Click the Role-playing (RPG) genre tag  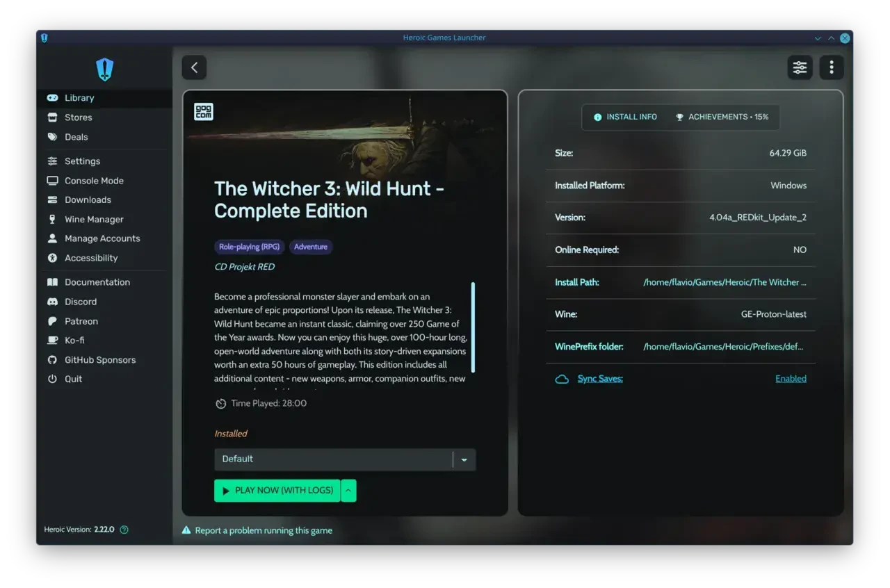point(250,247)
